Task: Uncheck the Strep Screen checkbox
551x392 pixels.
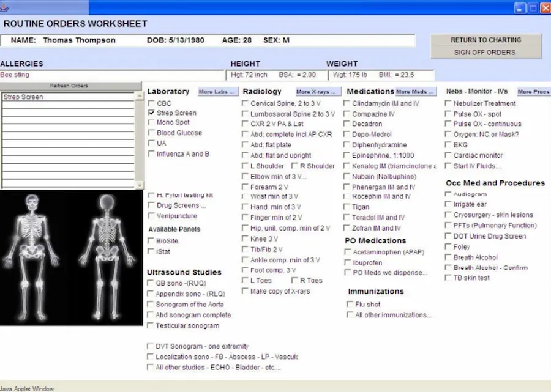Action: (151, 113)
